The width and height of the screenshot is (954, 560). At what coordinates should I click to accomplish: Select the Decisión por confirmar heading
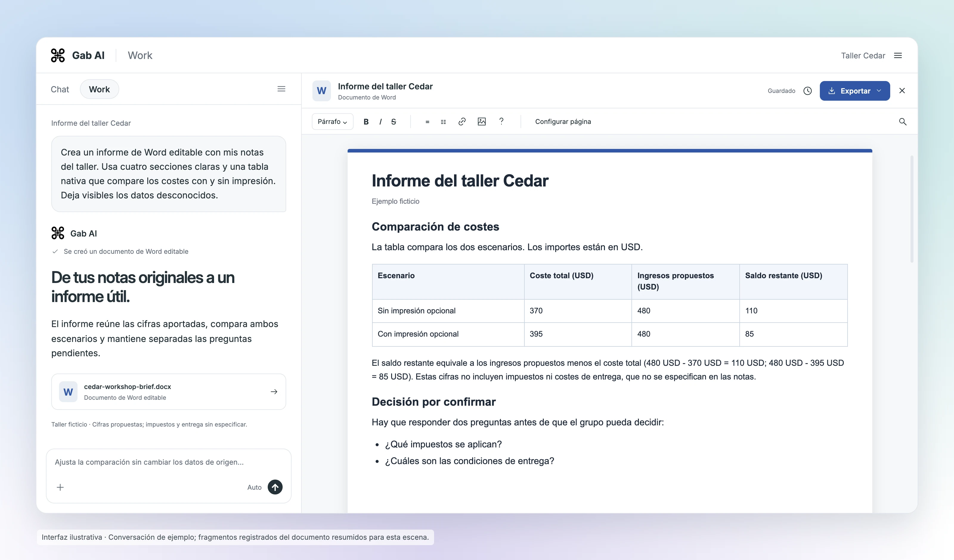433,402
